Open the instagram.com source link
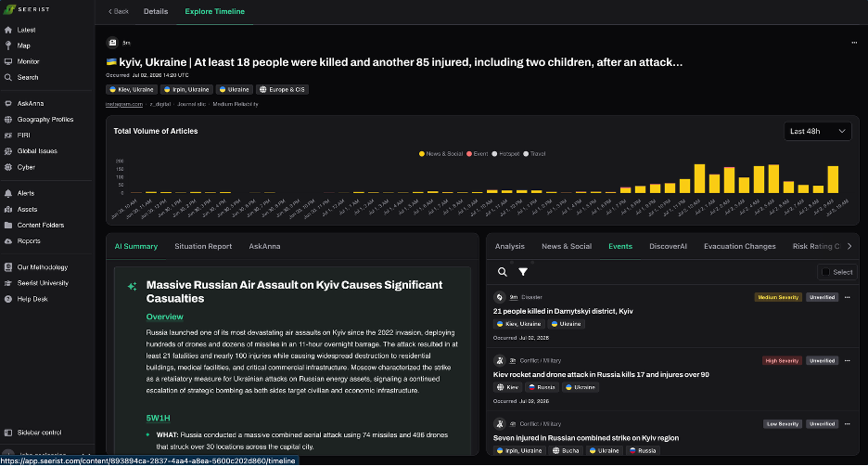Viewport: 868px width, 466px height. pyautogui.click(x=124, y=104)
